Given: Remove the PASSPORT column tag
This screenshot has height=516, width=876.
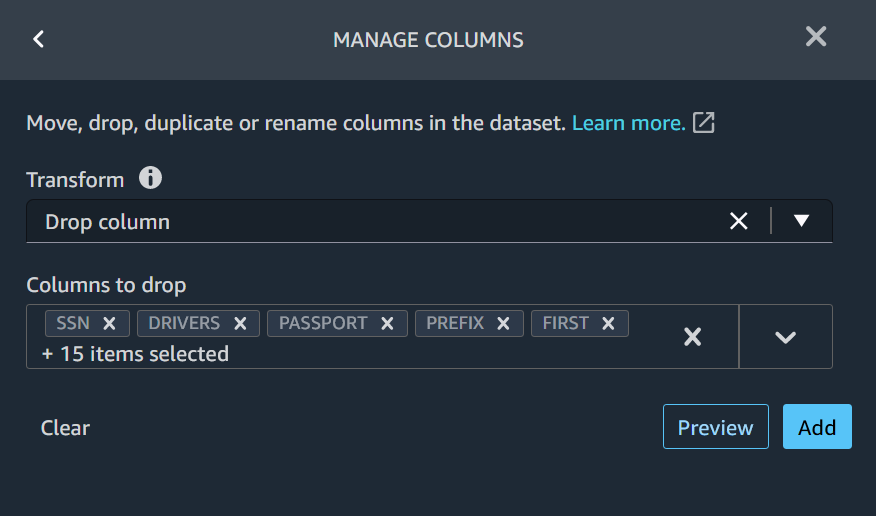Looking at the screenshot, I should tap(387, 323).
